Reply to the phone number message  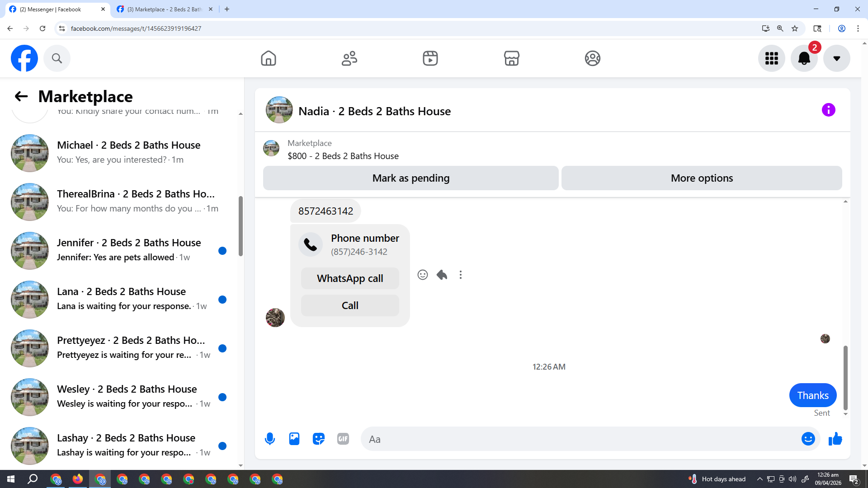442,275
